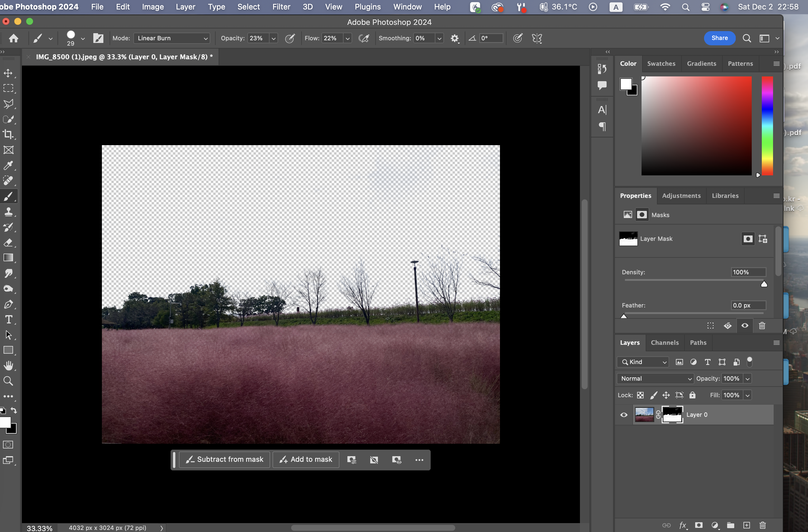Click the Layer 0 mask thumbnail
This screenshot has height=532, width=808.
tap(672, 414)
